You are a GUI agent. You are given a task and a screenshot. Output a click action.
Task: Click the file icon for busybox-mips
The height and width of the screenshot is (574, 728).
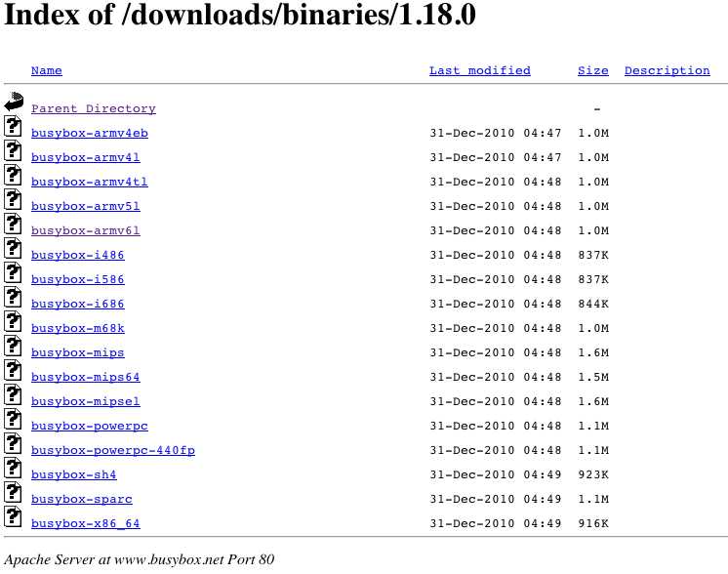pos(13,346)
